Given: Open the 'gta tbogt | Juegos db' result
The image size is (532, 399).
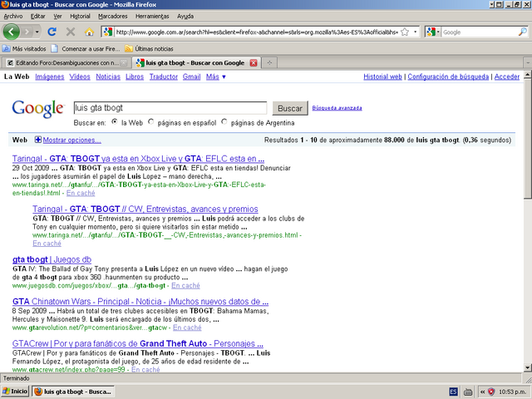Looking at the screenshot, I should click(52, 259).
